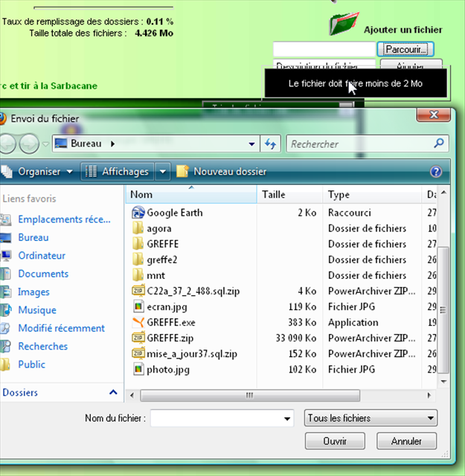Image resolution: width=465 pixels, height=476 pixels.
Task: Click the Parcourir... browse button
Action: pyautogui.click(x=405, y=49)
